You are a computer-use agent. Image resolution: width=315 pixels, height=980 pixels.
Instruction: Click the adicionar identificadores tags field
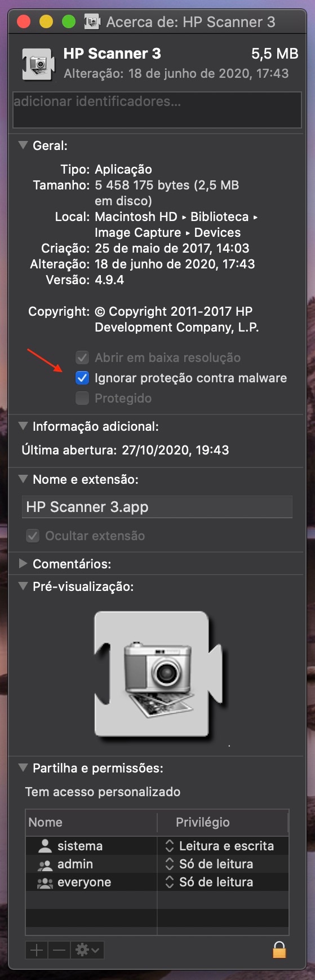(x=157, y=110)
